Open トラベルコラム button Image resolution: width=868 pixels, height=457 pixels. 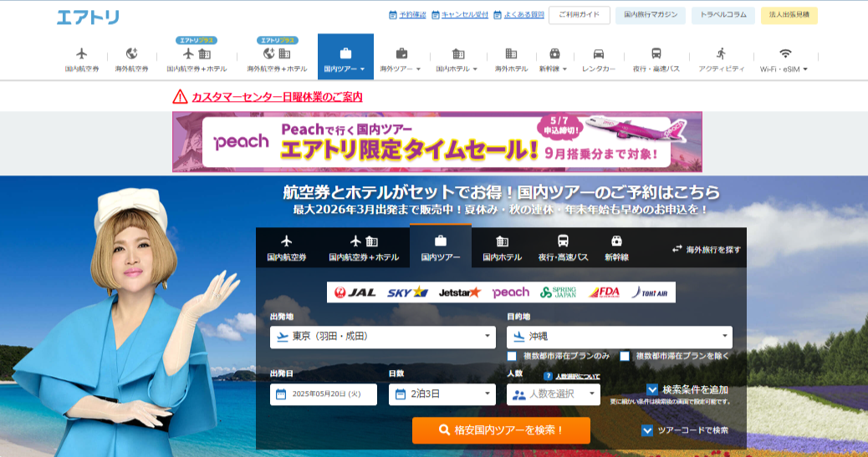coord(723,15)
